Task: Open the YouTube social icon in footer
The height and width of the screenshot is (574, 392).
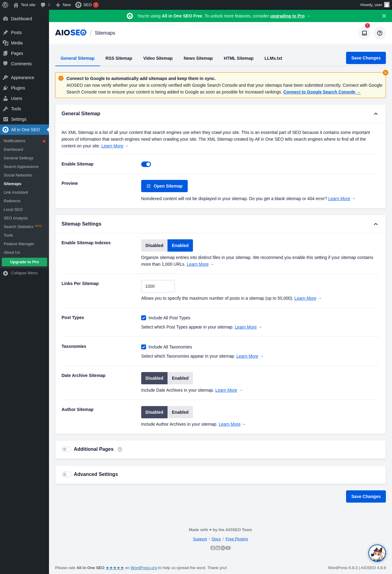Action: tap(228, 548)
